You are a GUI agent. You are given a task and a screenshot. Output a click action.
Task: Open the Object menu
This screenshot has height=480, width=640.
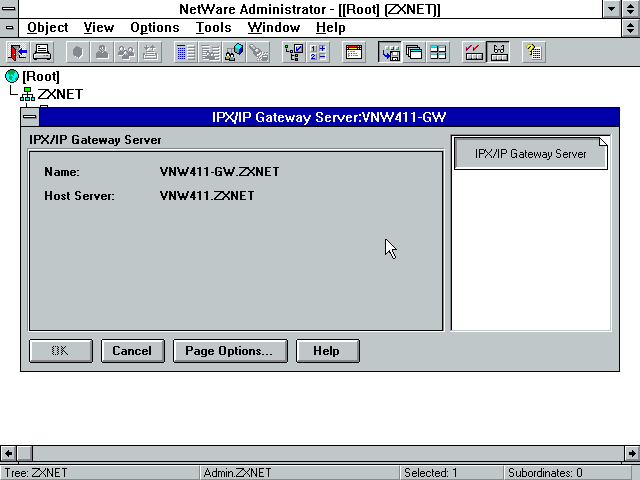pos(47,27)
